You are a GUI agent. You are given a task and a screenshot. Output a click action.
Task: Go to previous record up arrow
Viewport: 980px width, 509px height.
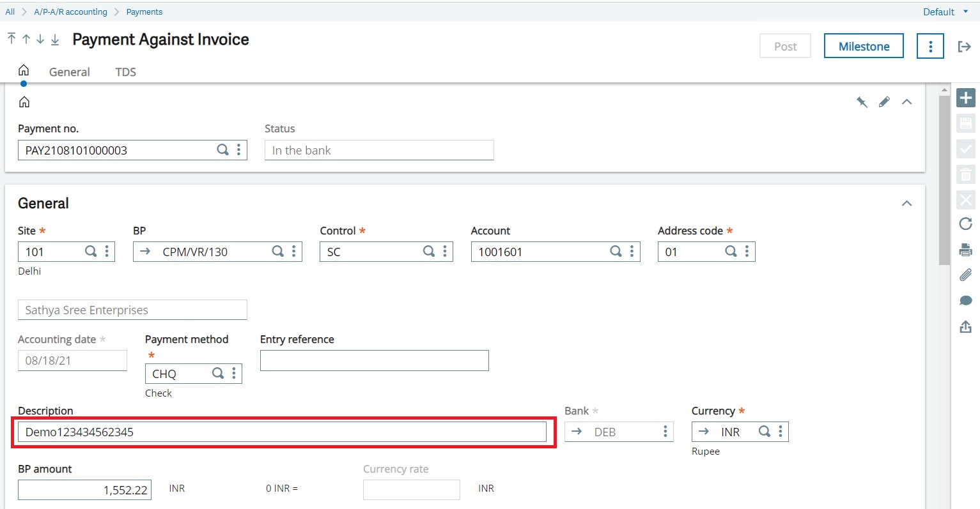[26, 39]
